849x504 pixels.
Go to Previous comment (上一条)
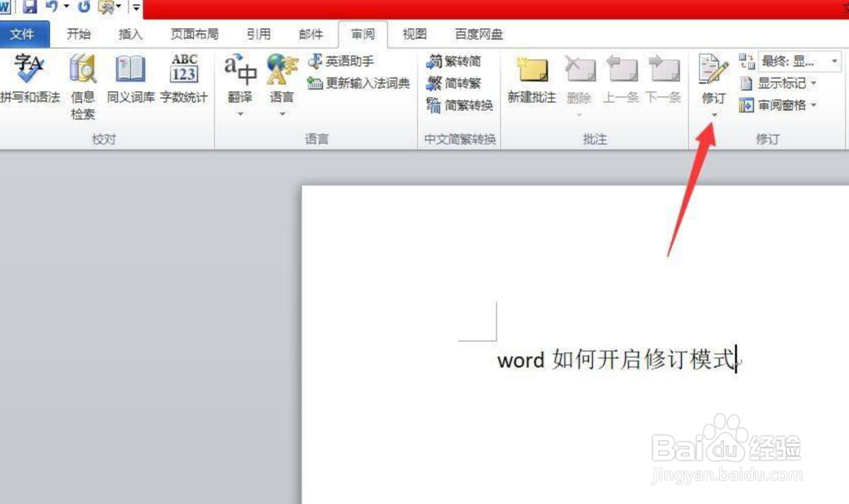tap(621, 80)
